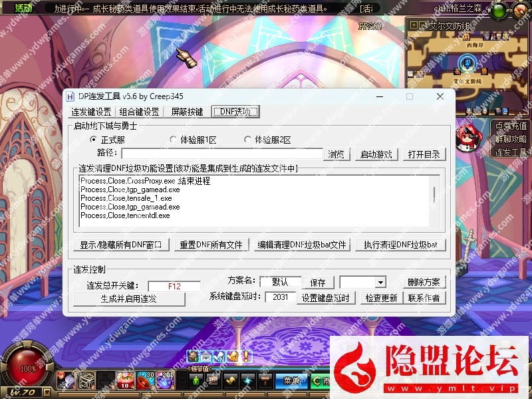The height and width of the screenshot is (399, 532).
Task: Click the 活动 event label at top left
Action: (x=24, y=8)
